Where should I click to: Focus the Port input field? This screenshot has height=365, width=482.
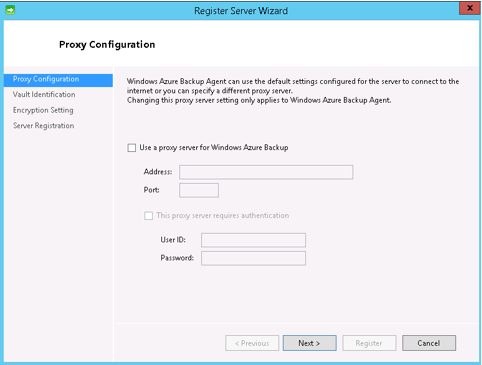coord(199,190)
